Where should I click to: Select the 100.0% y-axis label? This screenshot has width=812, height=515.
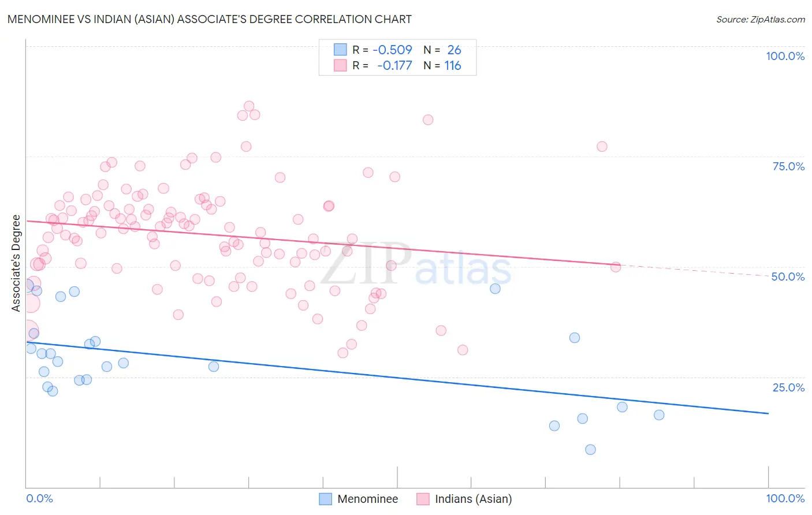tap(785, 56)
